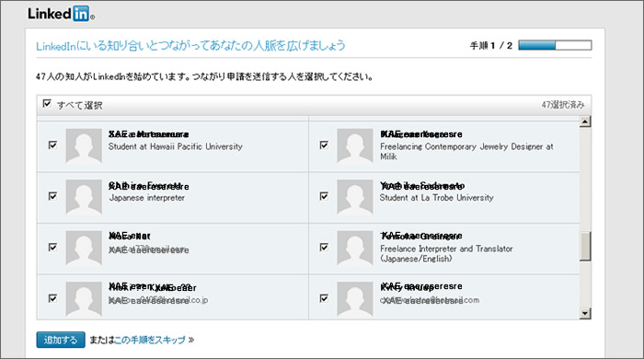Click the contact list scrollbar thumb
The width and height of the screenshot is (644, 359).
[x=585, y=246]
